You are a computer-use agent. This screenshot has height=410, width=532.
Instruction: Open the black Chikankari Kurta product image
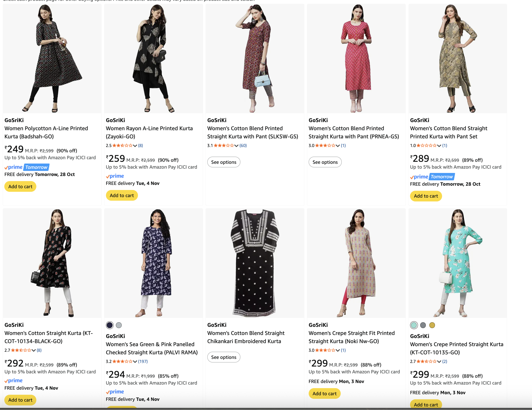tap(255, 263)
